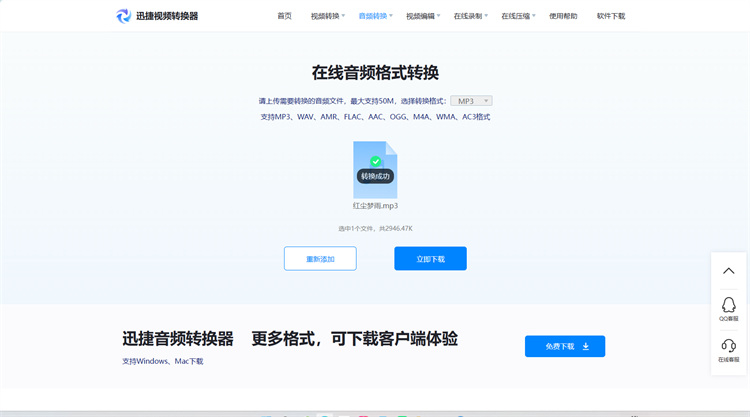Click the 迅捷视频转换器 brand name text
This screenshot has width=750, height=417.
(x=167, y=16)
